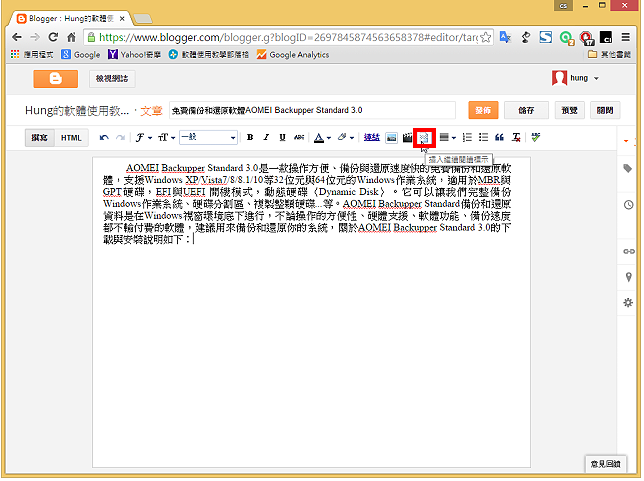
Task: Open the Chrome hamburger menu
Action: (x=626, y=37)
